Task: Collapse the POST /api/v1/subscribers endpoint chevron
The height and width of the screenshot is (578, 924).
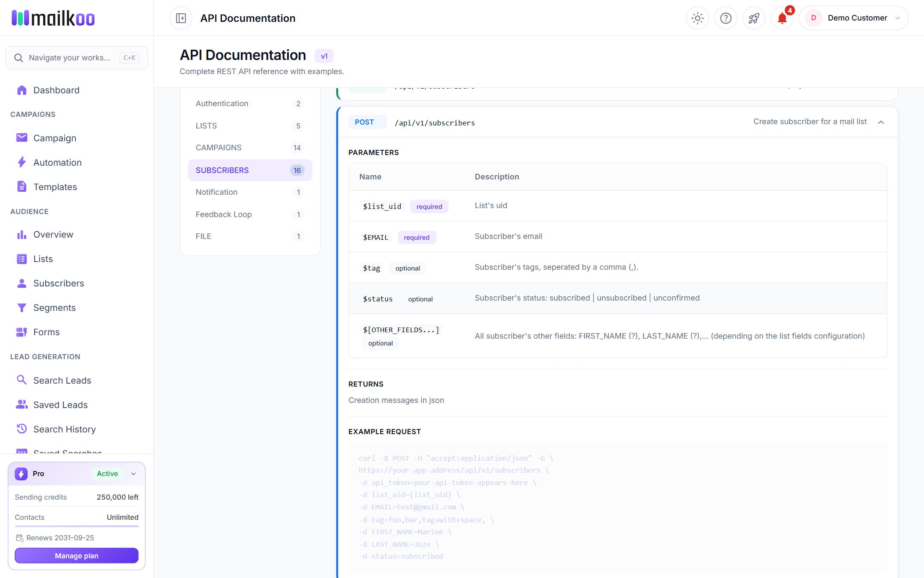Action: (x=881, y=122)
